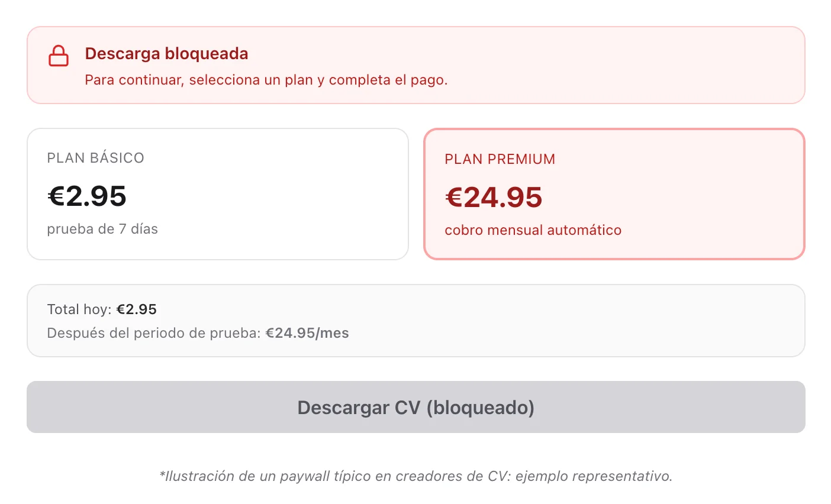Screen dimensions: 831x504
Task: Click 'Después del periodo de prueba' text
Action: coord(154,333)
